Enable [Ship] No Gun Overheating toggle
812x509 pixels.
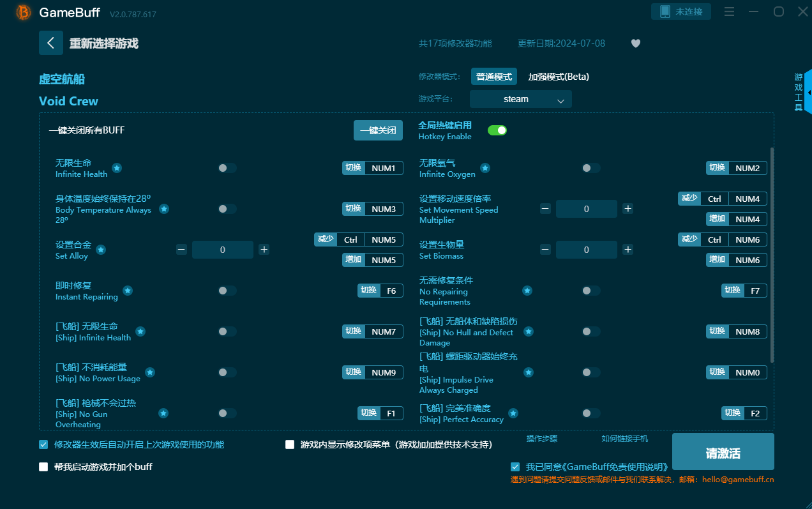tap(227, 413)
